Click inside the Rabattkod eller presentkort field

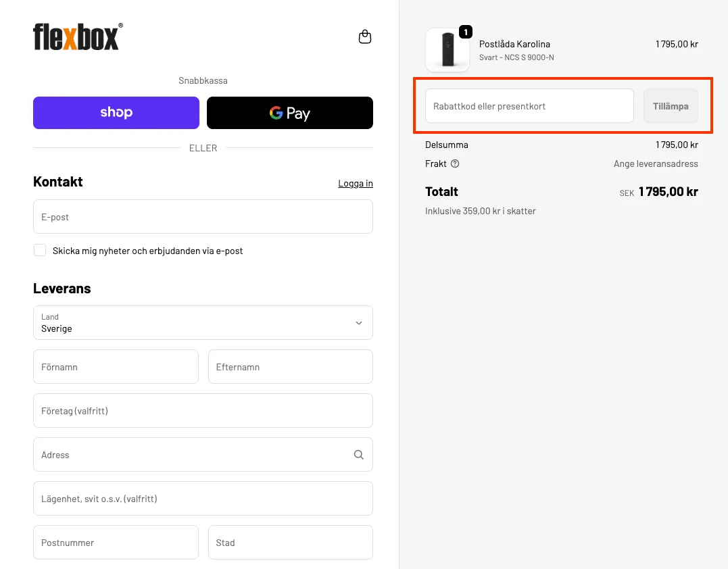pos(529,105)
